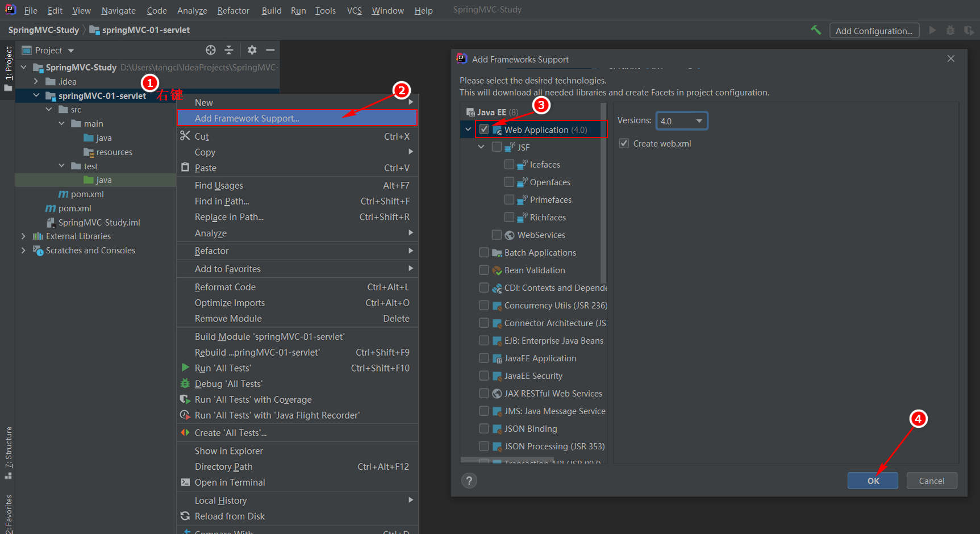
Task: Click the Run arrow in the toolbar
Action: [932, 30]
